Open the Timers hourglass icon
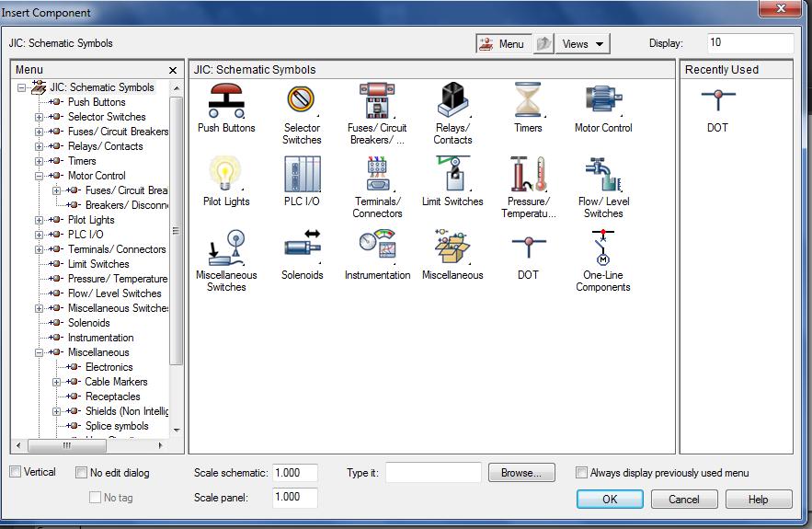 (x=528, y=99)
